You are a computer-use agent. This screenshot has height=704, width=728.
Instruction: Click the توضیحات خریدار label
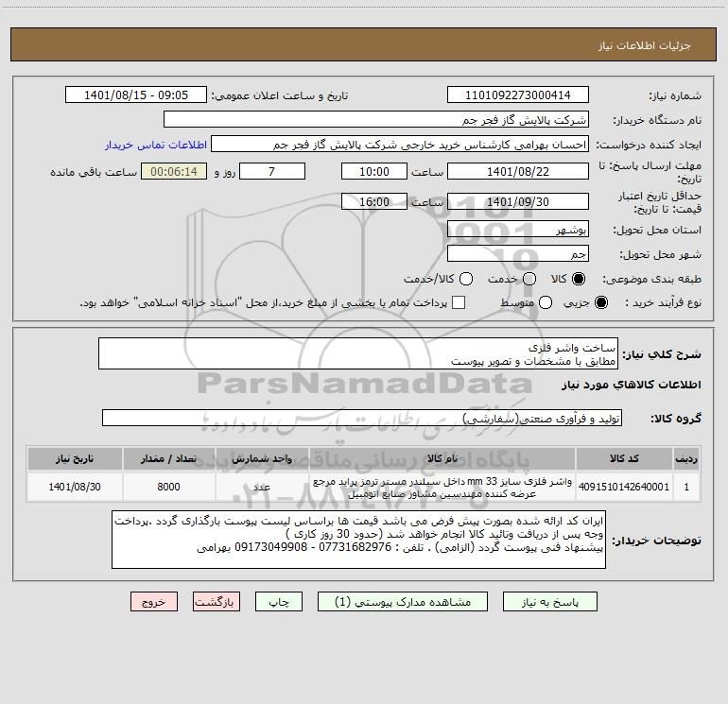click(x=656, y=541)
